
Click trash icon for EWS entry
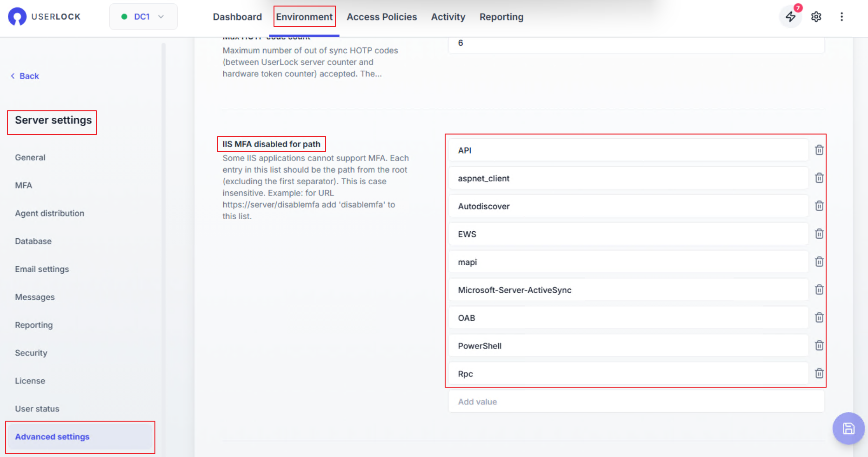click(819, 234)
